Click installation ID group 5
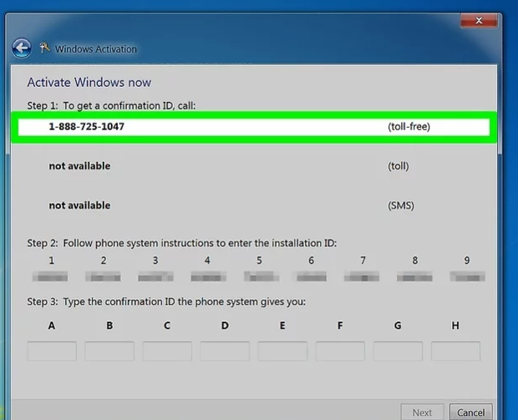This screenshot has width=518, height=420. point(262,276)
